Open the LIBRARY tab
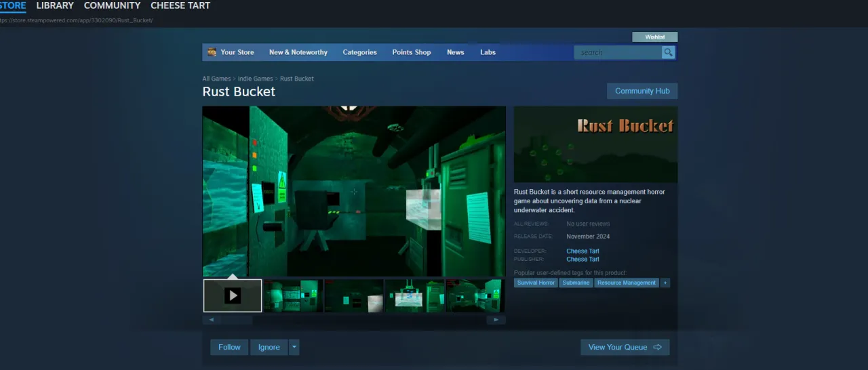 click(55, 5)
